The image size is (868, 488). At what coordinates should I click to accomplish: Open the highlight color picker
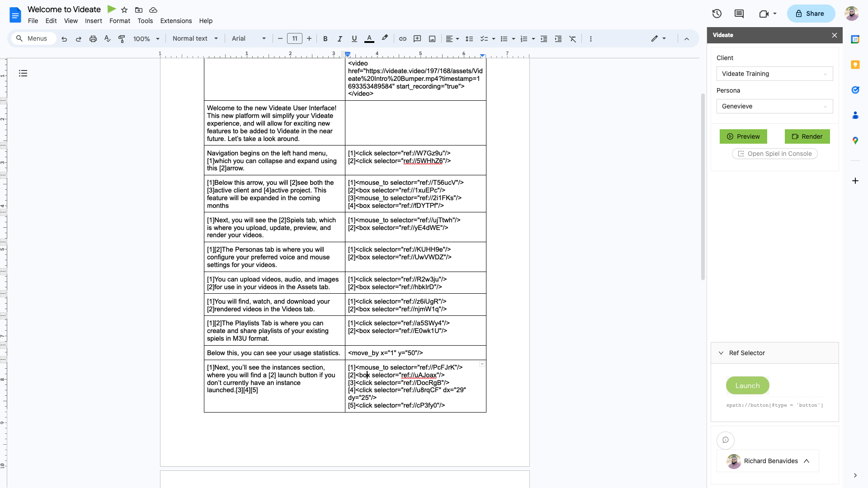(385, 39)
